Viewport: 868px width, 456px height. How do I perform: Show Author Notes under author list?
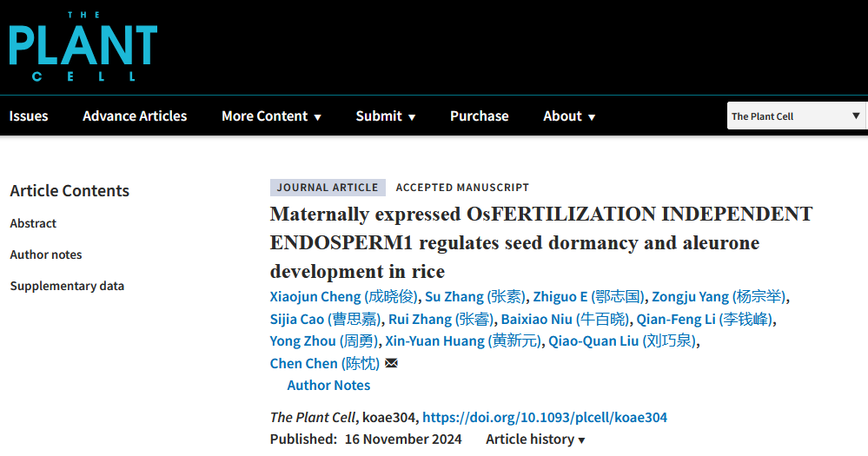(x=328, y=386)
